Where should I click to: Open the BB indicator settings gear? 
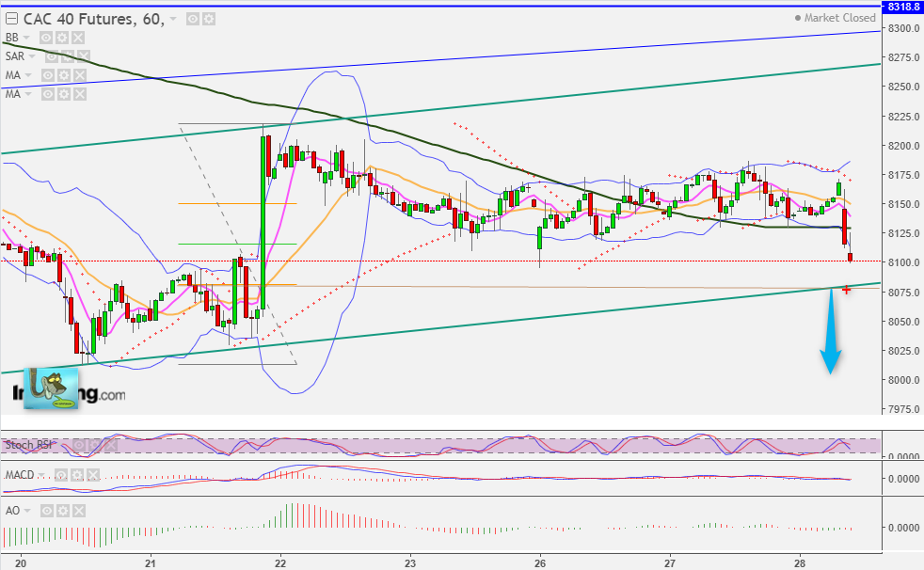click(x=62, y=39)
